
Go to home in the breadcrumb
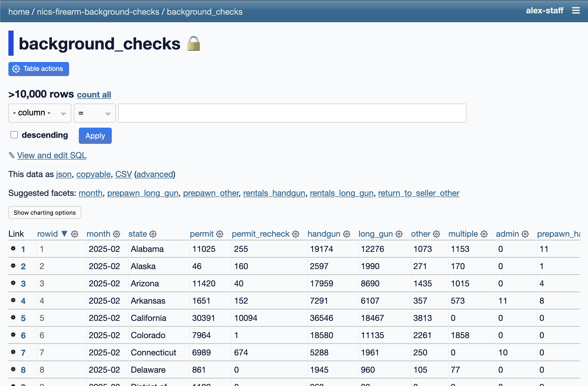19,12
